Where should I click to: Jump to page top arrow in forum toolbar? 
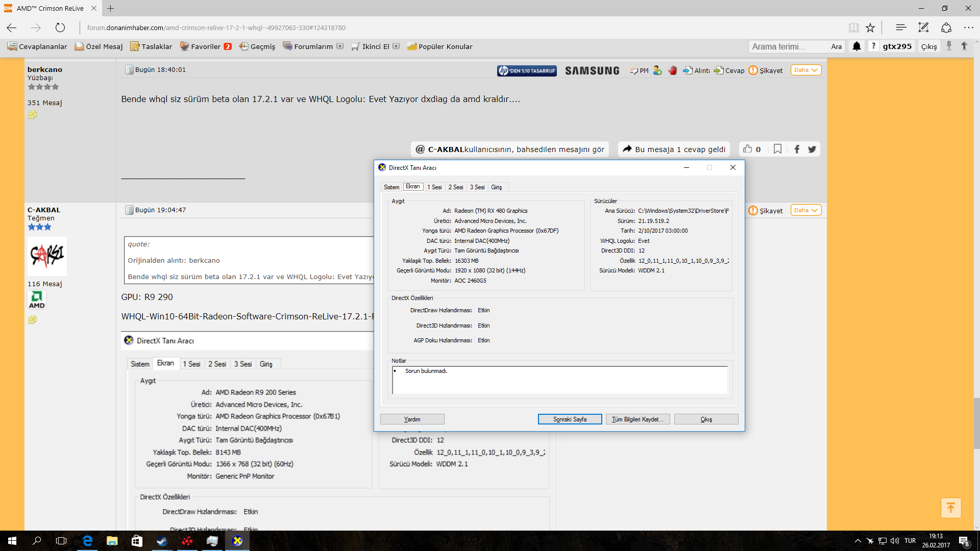pyautogui.click(x=964, y=46)
